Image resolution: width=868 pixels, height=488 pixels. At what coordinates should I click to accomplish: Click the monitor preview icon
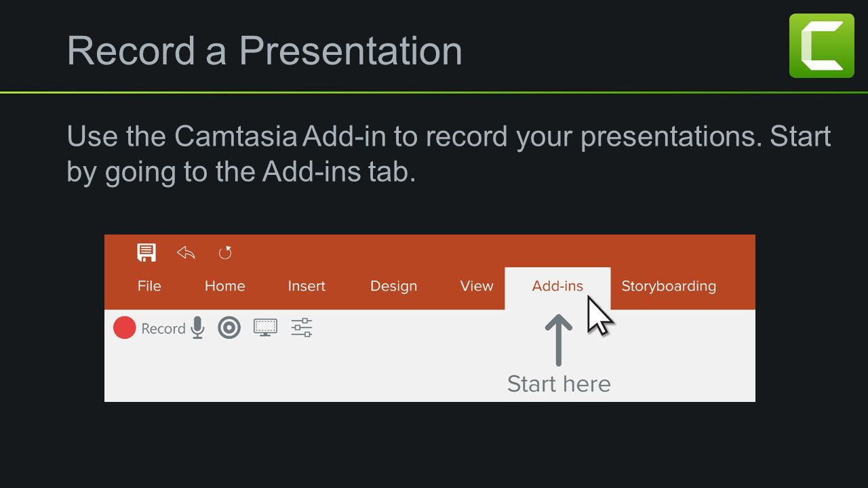pyautogui.click(x=265, y=328)
